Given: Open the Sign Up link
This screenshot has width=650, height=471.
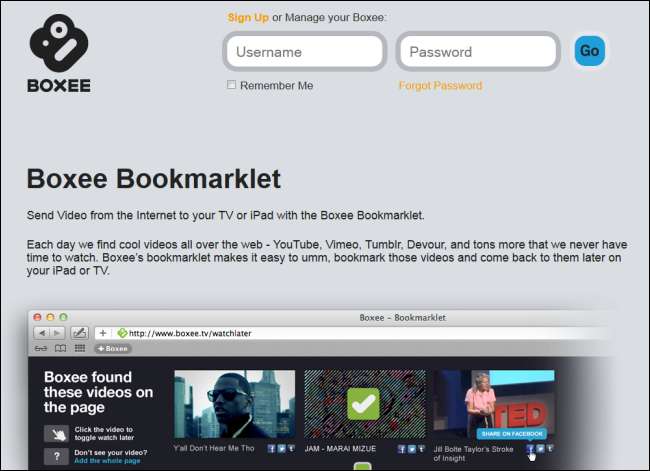Looking at the screenshot, I should tap(248, 17).
